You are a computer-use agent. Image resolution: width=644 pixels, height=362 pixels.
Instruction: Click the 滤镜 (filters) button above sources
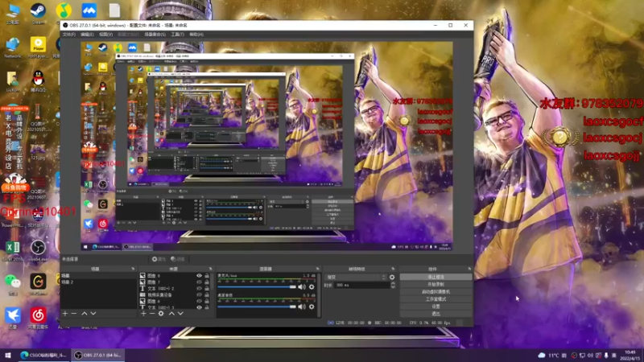178,259
